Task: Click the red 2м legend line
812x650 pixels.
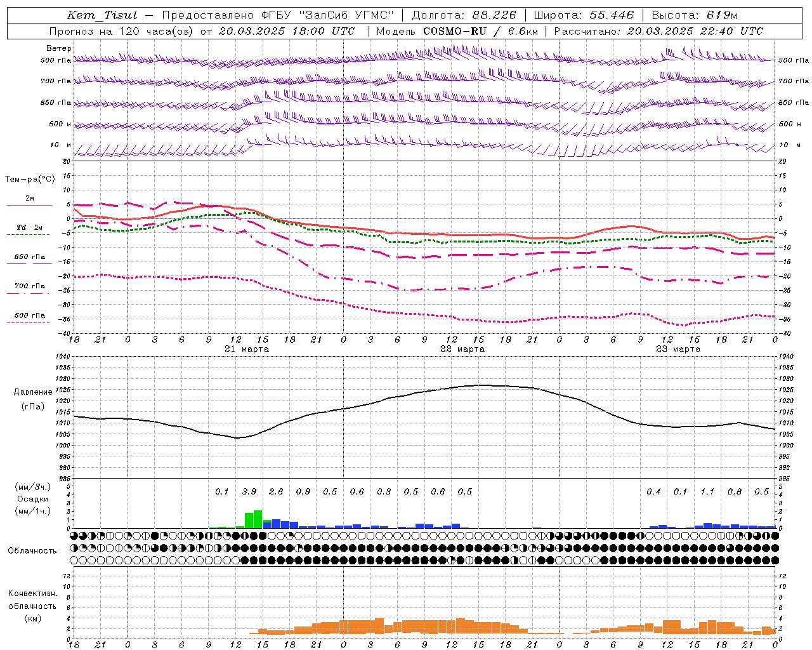Action: pyautogui.click(x=29, y=205)
